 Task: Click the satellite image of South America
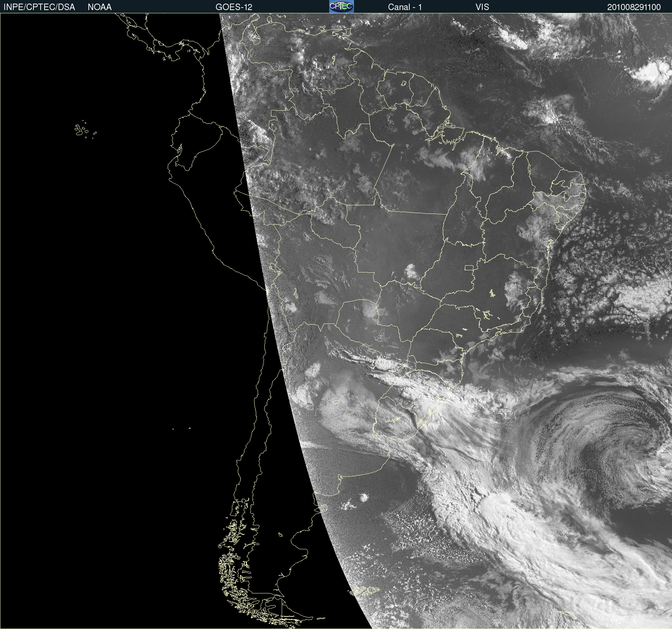336,321
